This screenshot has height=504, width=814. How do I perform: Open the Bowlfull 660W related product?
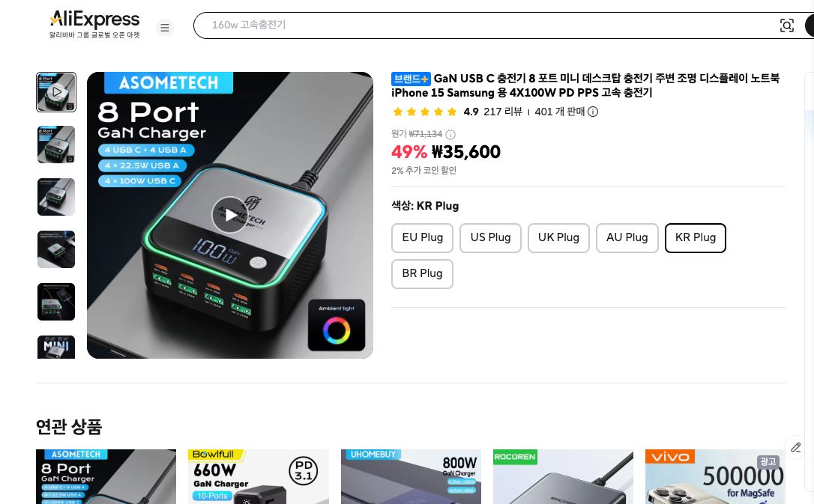tap(258, 476)
